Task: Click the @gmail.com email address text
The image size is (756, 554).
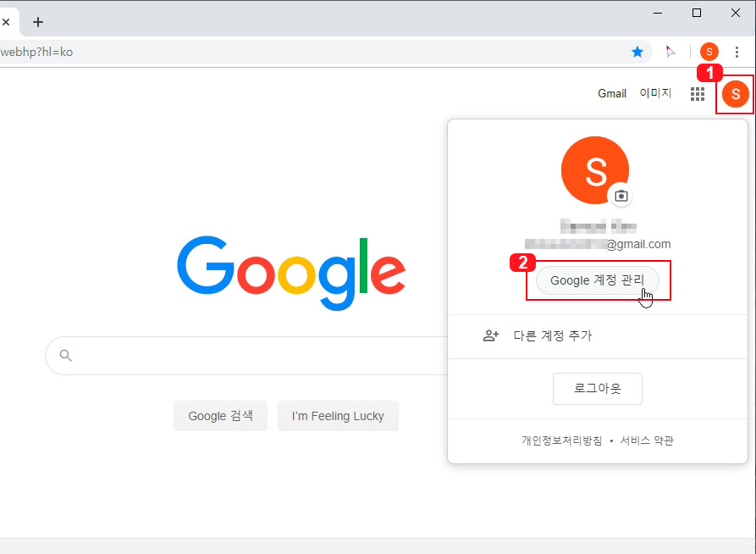Action: click(598, 244)
